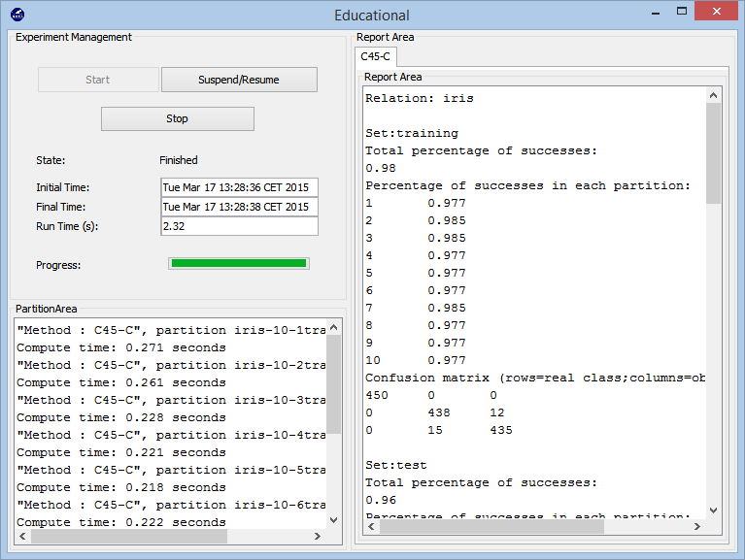
Task: Click the Final Time field
Action: (239, 207)
